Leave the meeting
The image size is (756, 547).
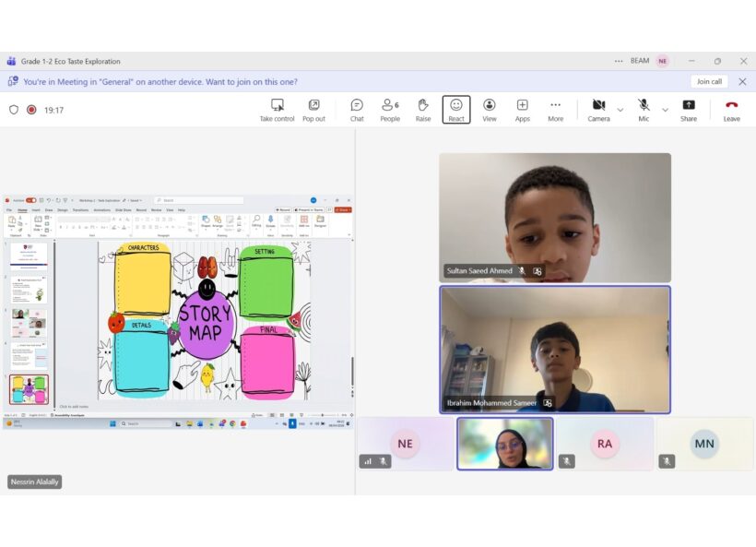tap(731, 109)
